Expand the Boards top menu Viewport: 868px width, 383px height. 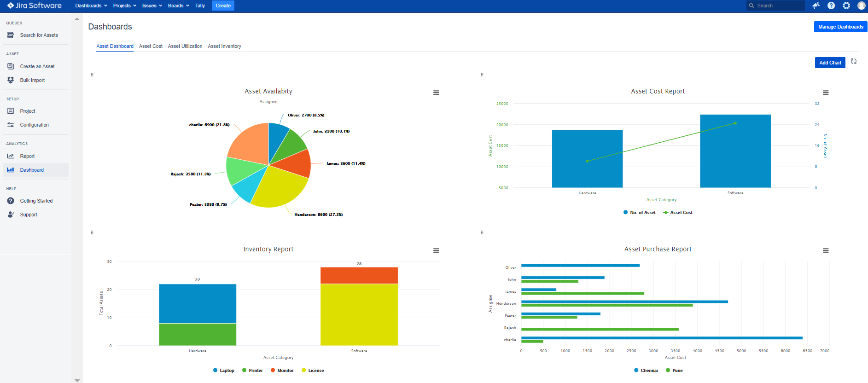pyautogui.click(x=179, y=6)
